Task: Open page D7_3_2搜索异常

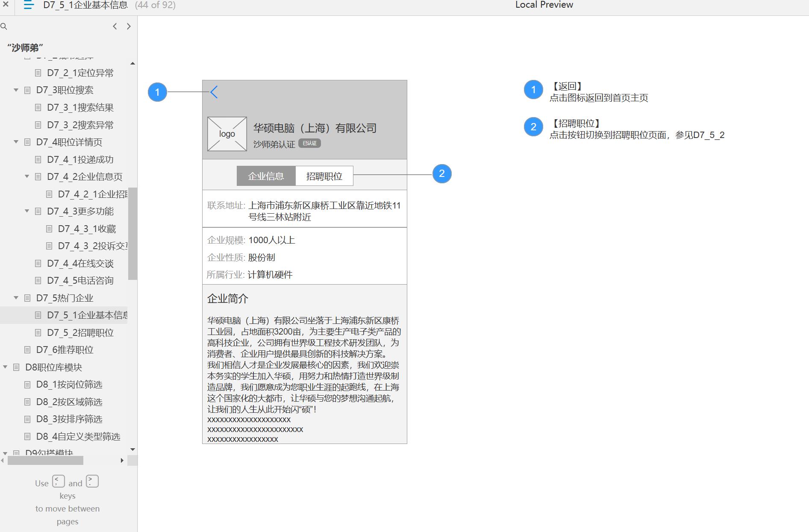Action: [80, 125]
